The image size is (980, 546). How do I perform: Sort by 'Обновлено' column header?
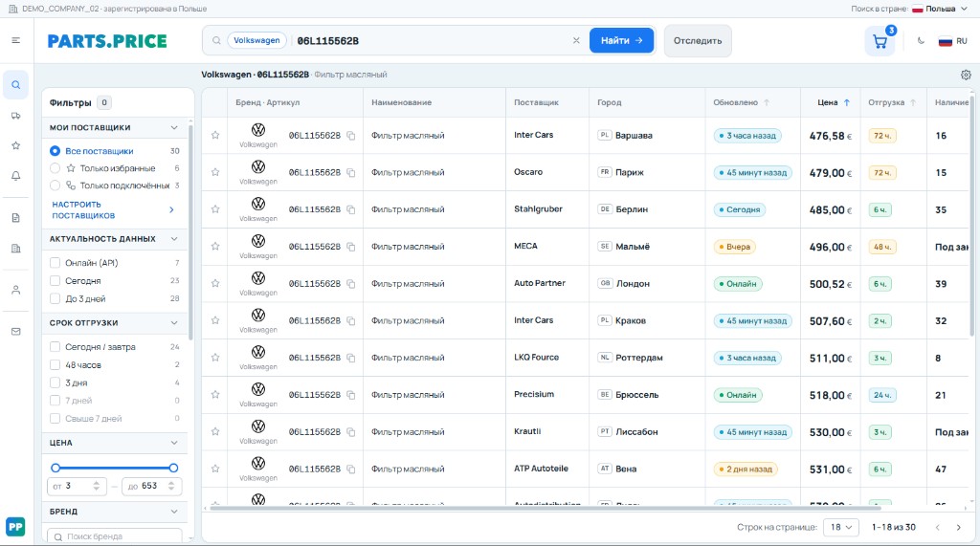point(742,102)
